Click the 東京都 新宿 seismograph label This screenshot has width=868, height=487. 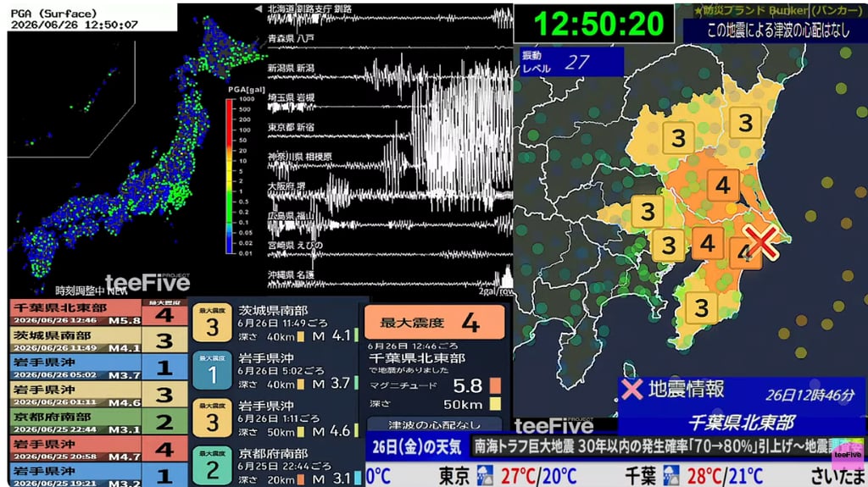pyautogui.click(x=292, y=127)
